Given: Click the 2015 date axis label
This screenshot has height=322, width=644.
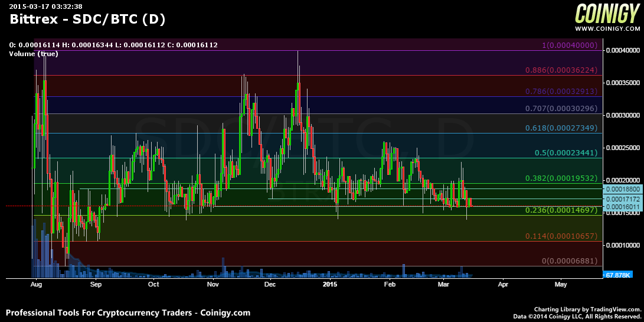Looking at the screenshot, I should 330,284.
